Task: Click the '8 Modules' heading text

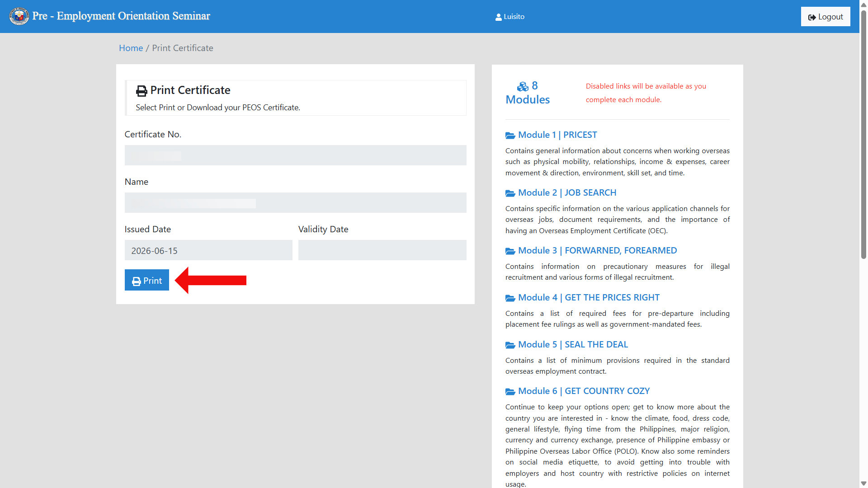Action: [528, 93]
